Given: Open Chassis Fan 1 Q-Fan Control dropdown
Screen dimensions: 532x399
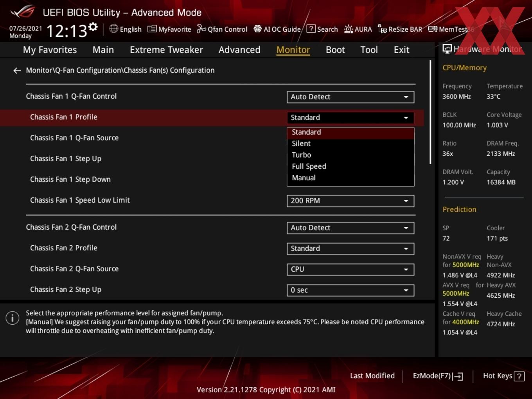Looking at the screenshot, I should [x=350, y=97].
